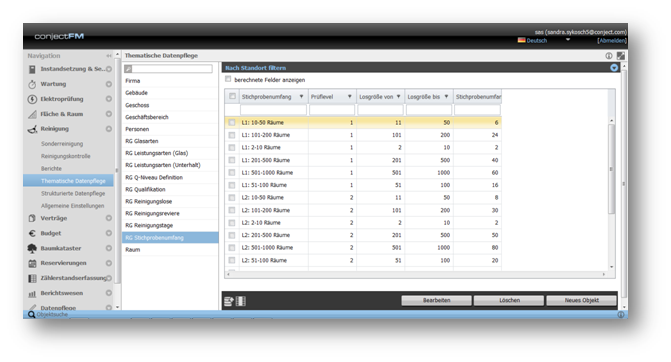Viewport: 671px width, 362px height.
Task: Check the box for L1: 101-200 Räume
Action: point(232,135)
